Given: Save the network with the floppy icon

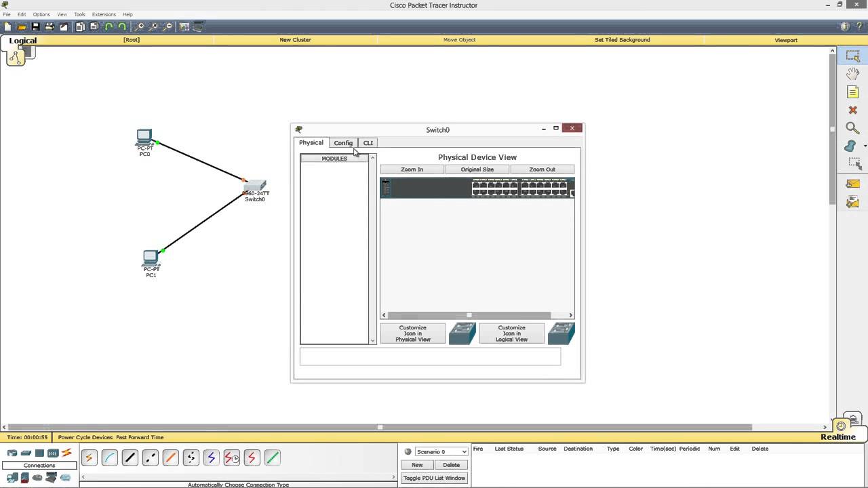Looking at the screenshot, I should coord(35,27).
